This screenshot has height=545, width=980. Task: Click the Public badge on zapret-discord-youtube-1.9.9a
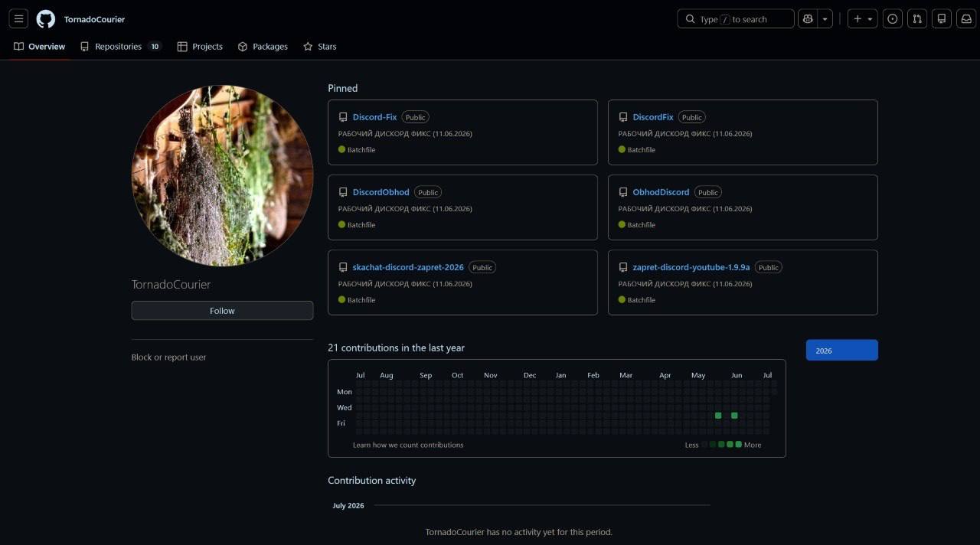(x=769, y=267)
